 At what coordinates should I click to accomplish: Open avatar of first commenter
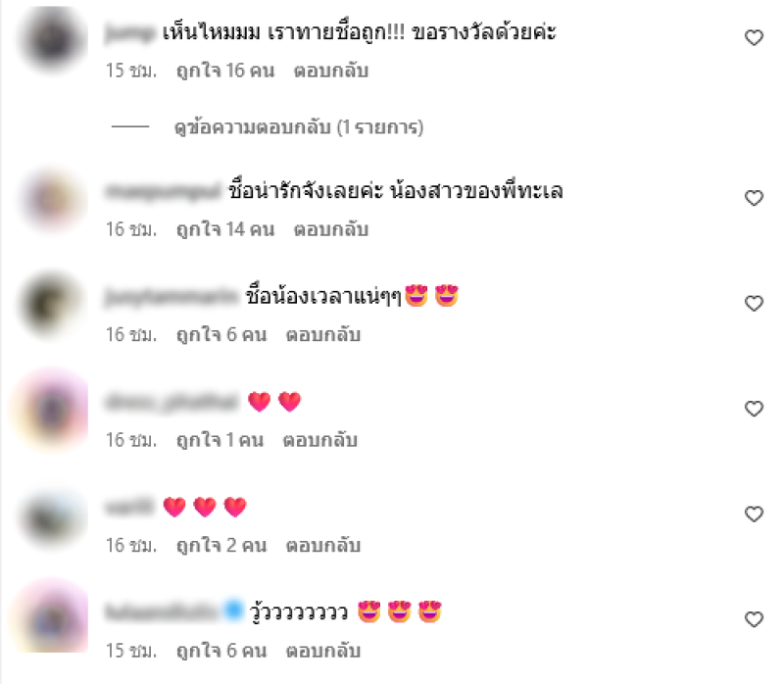[52, 38]
